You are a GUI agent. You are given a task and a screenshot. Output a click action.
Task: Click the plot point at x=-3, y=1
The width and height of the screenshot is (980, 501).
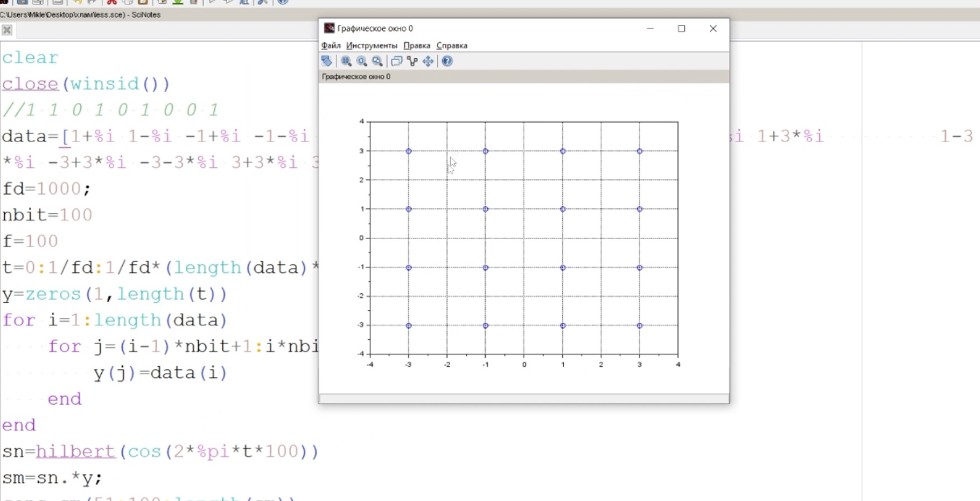409,209
